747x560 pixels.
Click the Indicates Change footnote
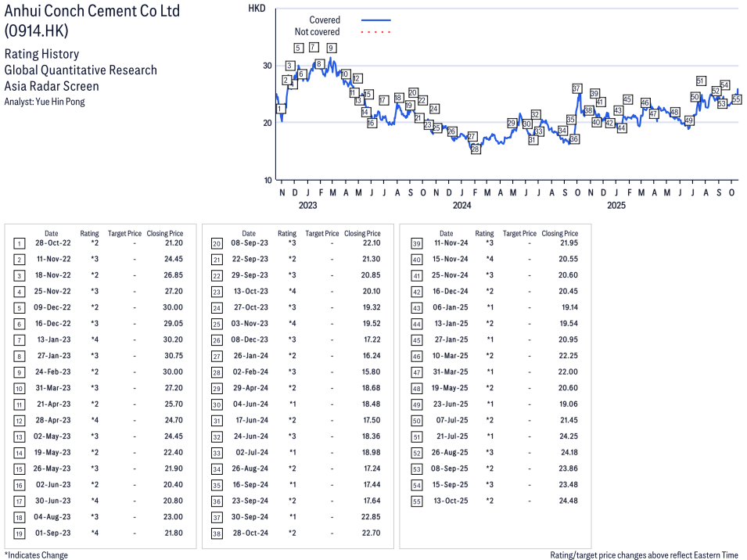coord(36,555)
